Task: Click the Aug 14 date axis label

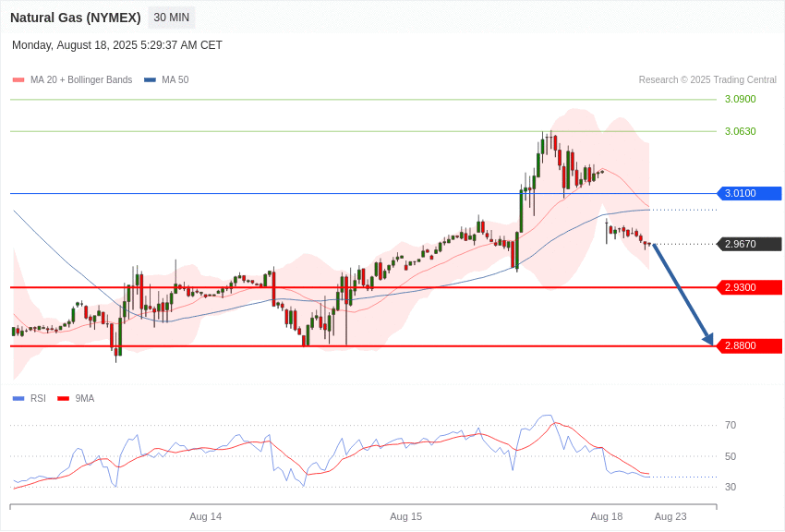Action: tap(205, 516)
